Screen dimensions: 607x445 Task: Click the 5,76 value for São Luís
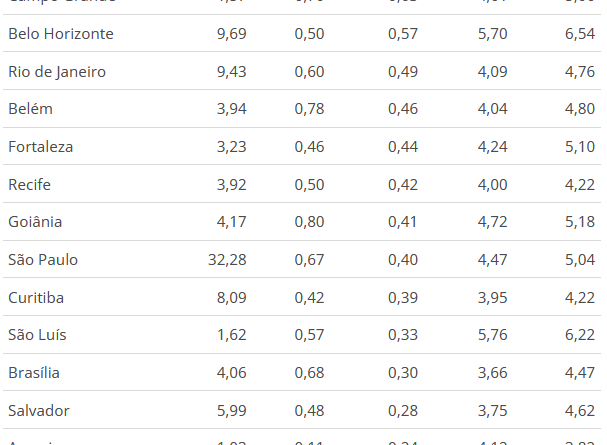tap(492, 335)
